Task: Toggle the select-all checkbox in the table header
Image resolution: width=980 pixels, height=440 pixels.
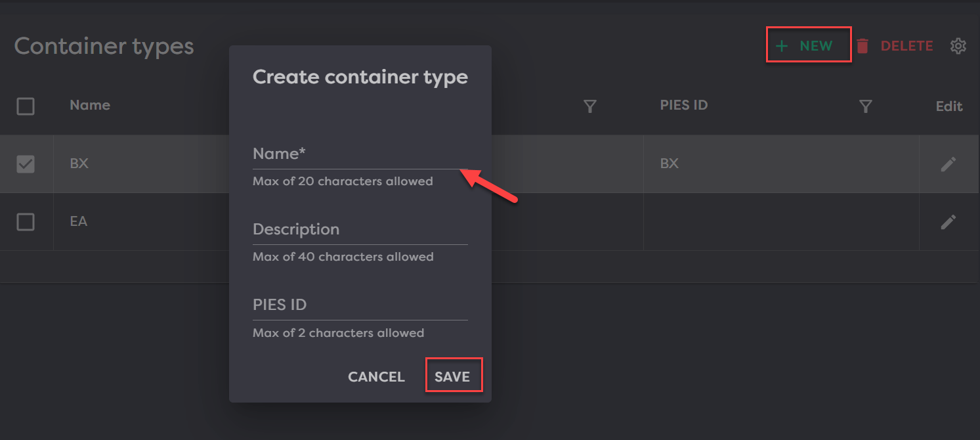Action: click(x=26, y=106)
